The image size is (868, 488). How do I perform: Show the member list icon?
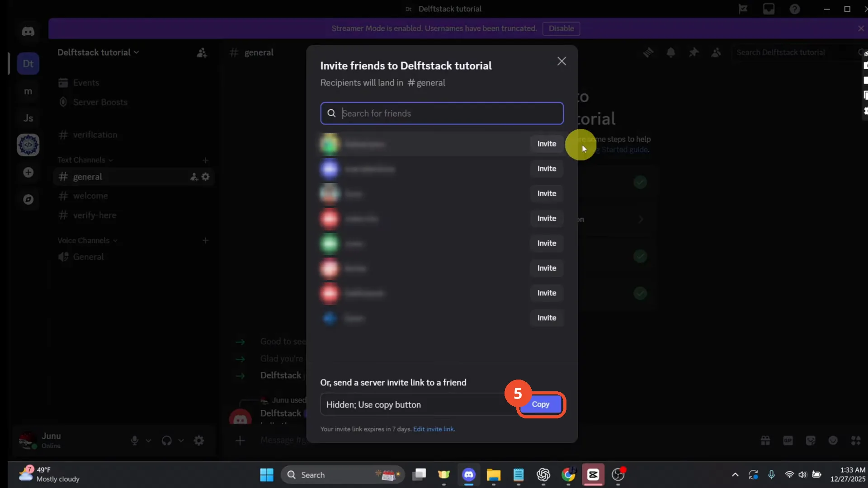(x=716, y=52)
